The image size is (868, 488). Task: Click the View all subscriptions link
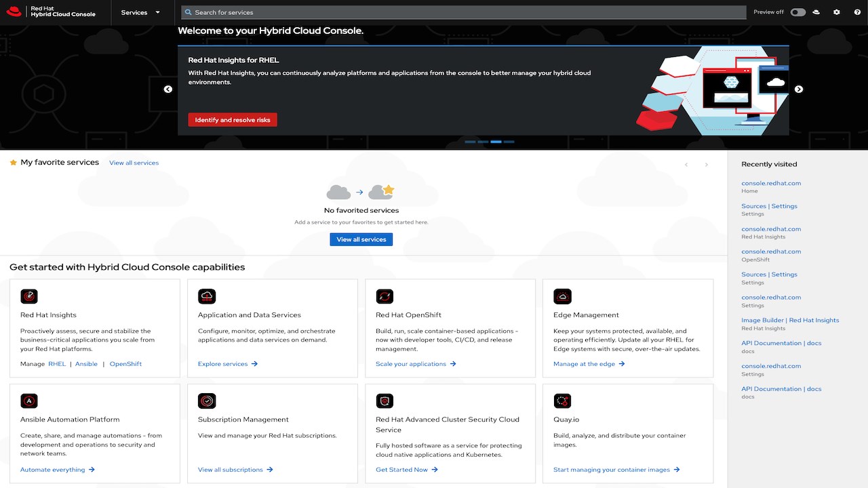tap(235, 470)
